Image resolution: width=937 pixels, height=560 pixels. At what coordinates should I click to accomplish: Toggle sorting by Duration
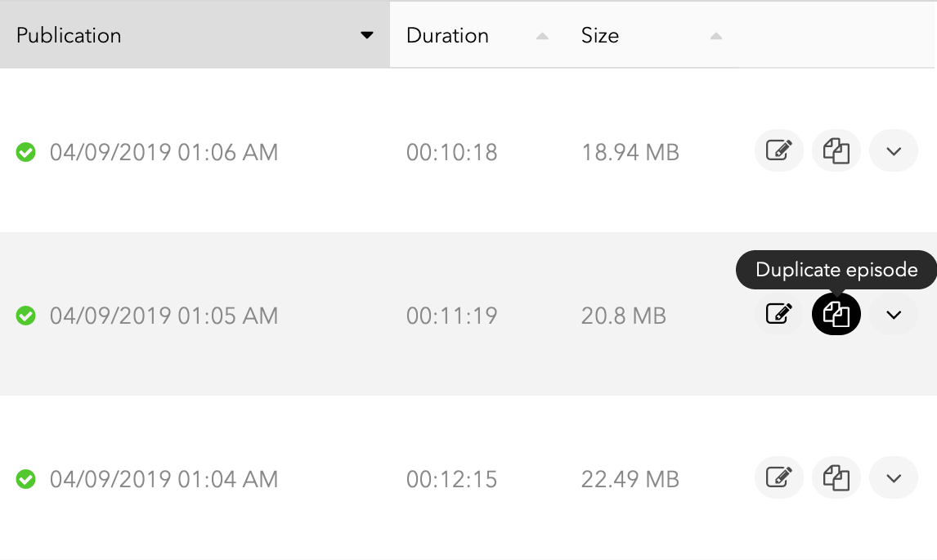[540, 36]
